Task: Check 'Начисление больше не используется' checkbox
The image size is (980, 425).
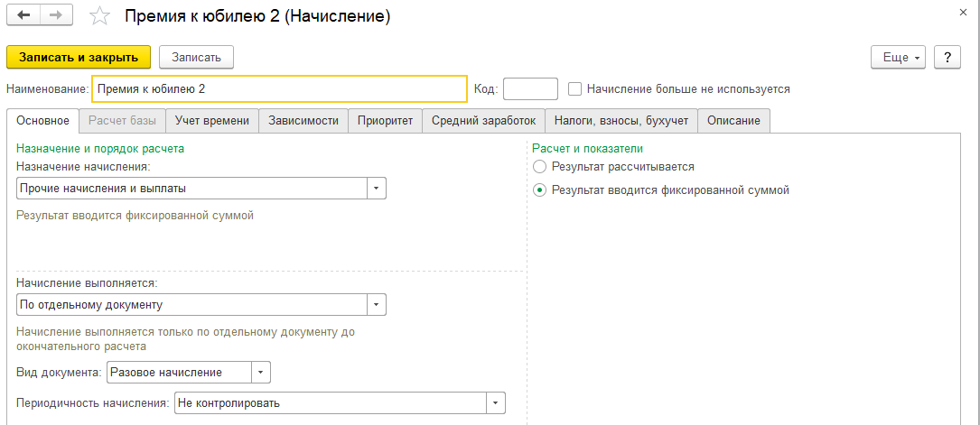Action: [x=574, y=89]
